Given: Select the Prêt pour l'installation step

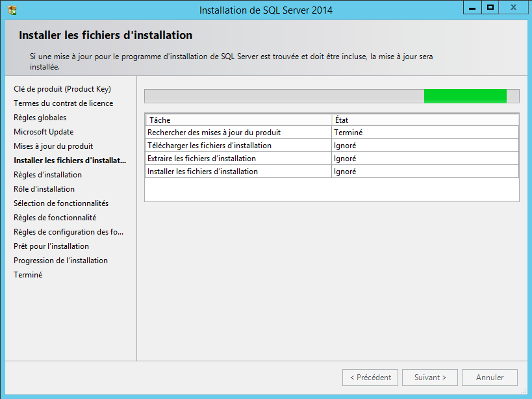Looking at the screenshot, I should click(51, 246).
